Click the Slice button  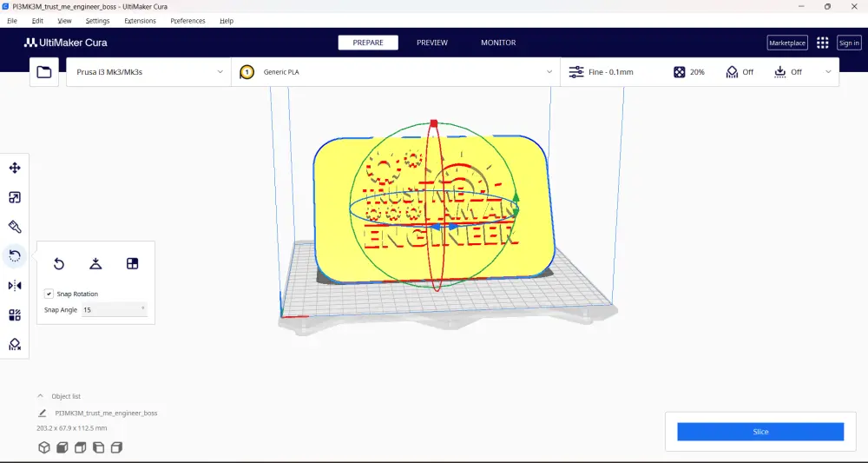(760, 432)
